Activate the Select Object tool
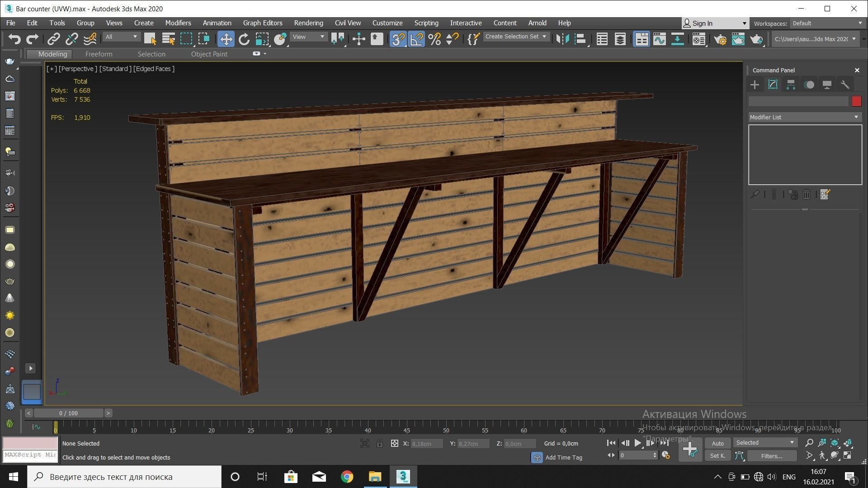Viewport: 868px width, 488px height. point(150,39)
